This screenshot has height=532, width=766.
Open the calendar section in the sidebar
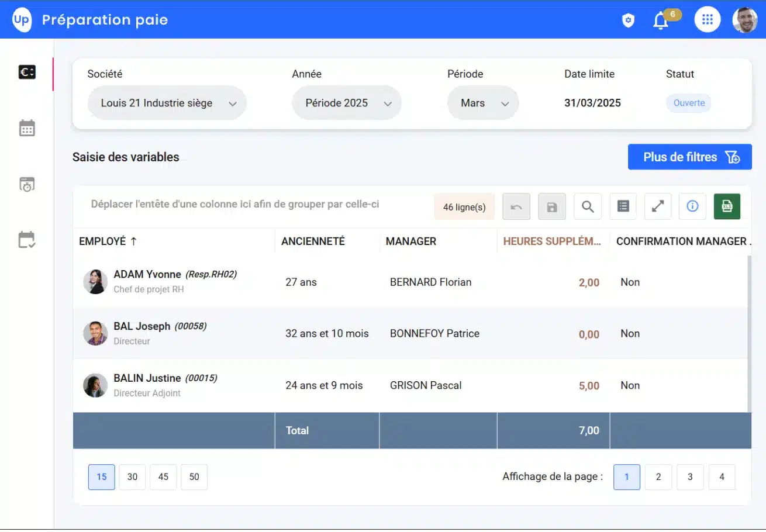[27, 127]
